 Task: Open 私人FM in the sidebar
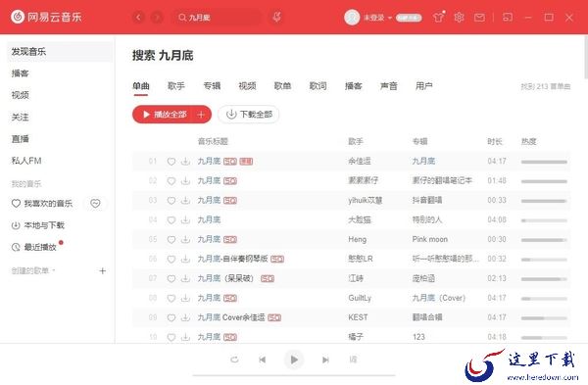(x=26, y=161)
